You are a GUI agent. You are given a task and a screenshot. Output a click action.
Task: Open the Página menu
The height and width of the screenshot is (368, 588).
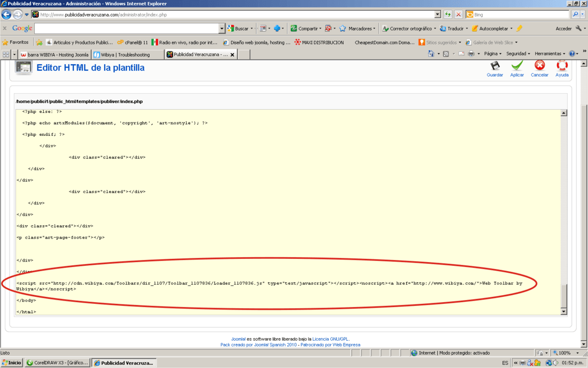tap(492, 53)
